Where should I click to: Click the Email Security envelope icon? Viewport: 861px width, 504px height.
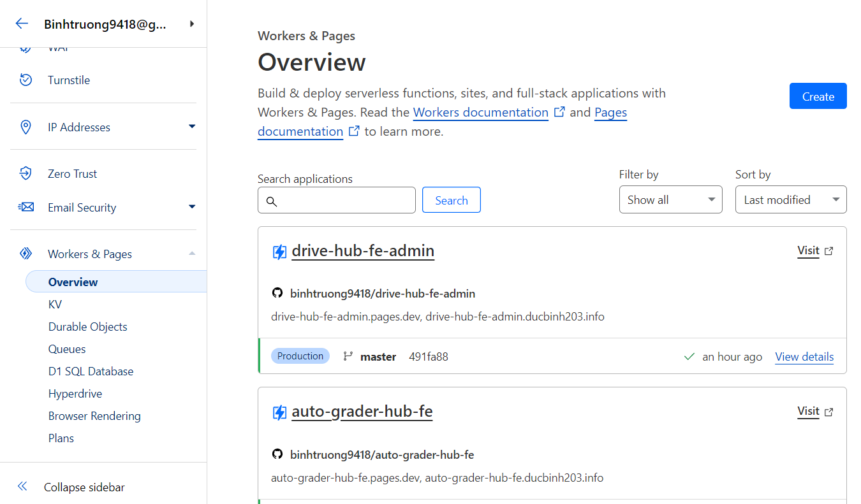(26, 207)
